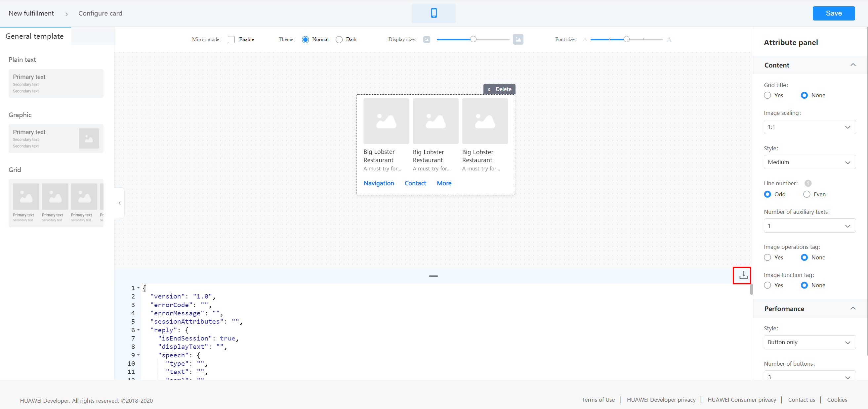This screenshot has height=409, width=868.
Task: Click the second Big Lobster image placeholder
Action: 435,121
